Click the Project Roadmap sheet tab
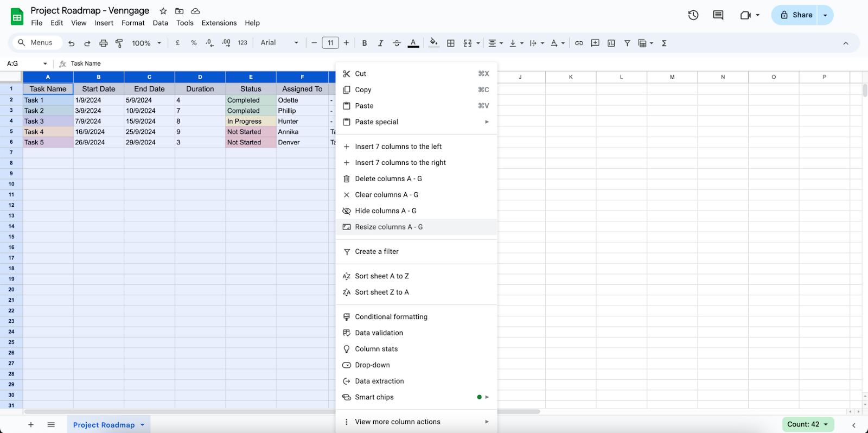This screenshot has width=868, height=433. pyautogui.click(x=108, y=425)
